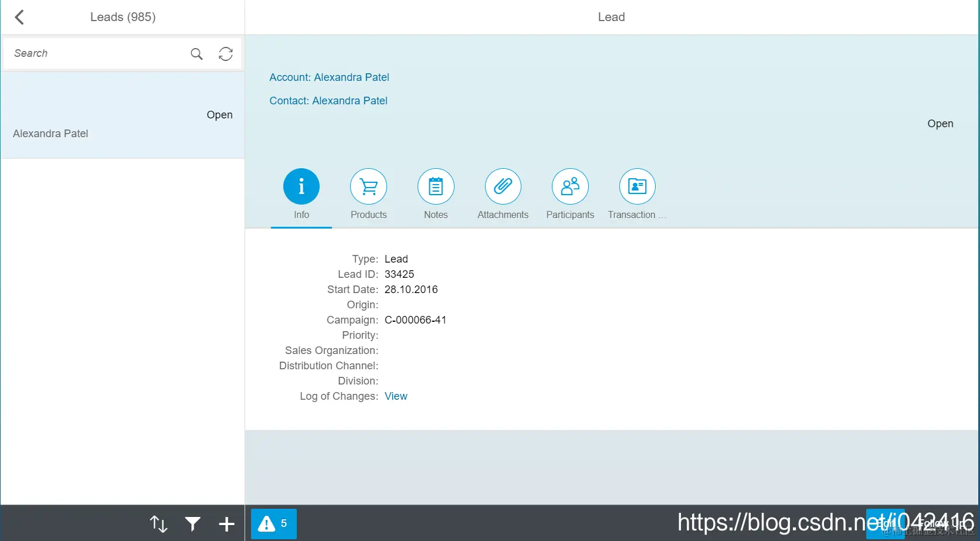Open the sort options icon
Image resolution: width=980 pixels, height=541 pixels.
(158, 523)
